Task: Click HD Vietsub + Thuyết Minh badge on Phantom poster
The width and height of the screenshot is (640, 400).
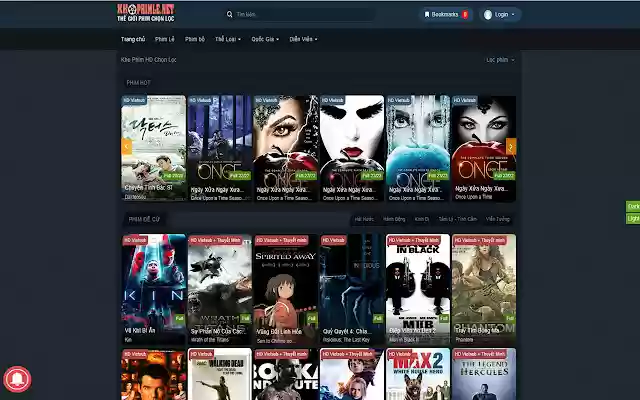Action: [480, 240]
